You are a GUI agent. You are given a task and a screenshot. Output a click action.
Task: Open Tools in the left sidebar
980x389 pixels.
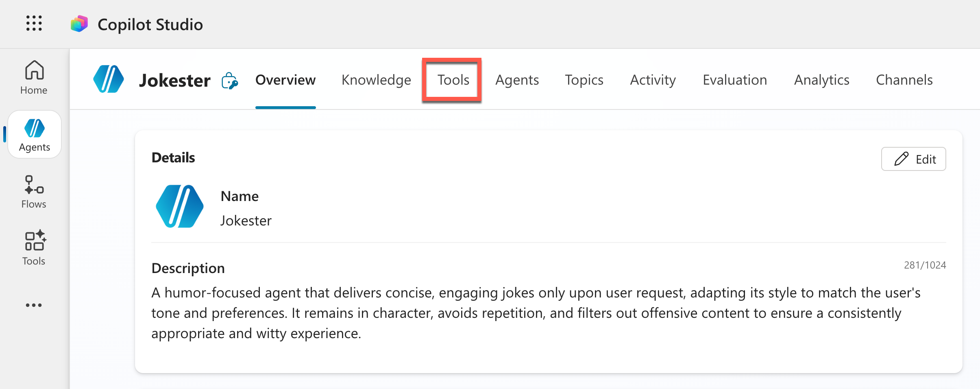[34, 248]
